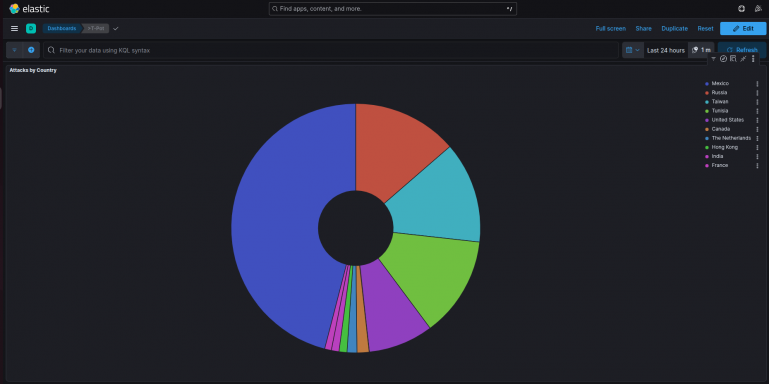Screen dimensions: 769x384
Task: Click the pencil icon on Edit button
Action: [x=736, y=28]
